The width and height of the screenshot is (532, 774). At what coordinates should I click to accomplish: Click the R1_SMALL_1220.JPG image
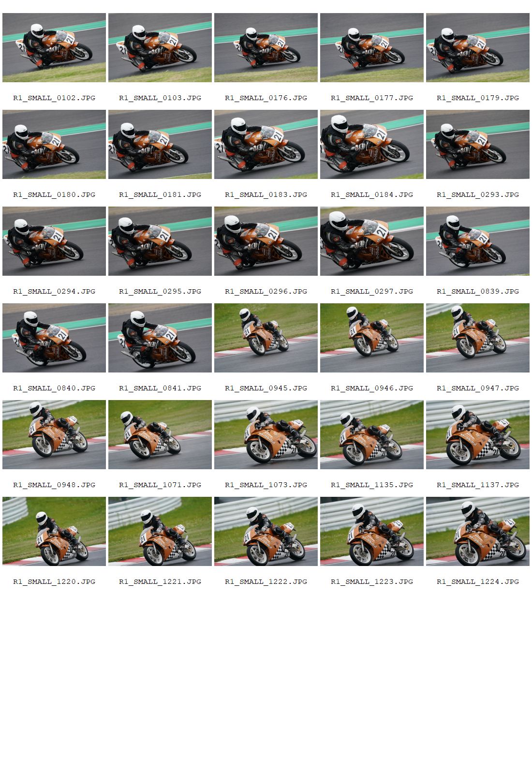(x=54, y=531)
